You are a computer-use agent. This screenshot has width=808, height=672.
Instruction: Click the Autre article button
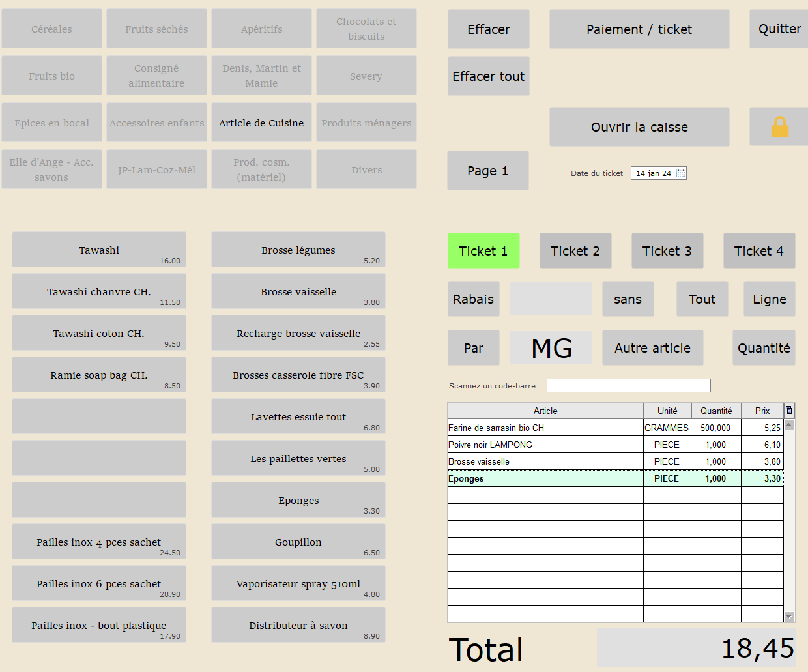click(x=653, y=348)
